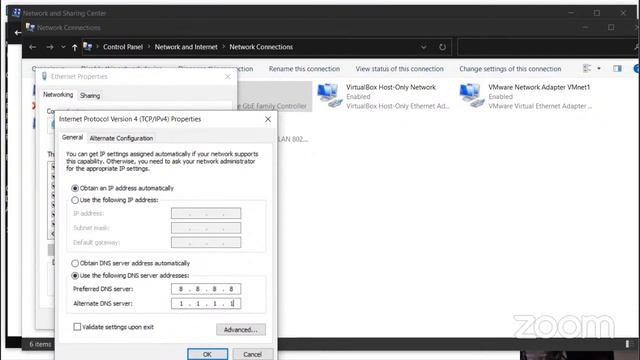
Task: Click the address bar location icon
Action: tap(88, 47)
